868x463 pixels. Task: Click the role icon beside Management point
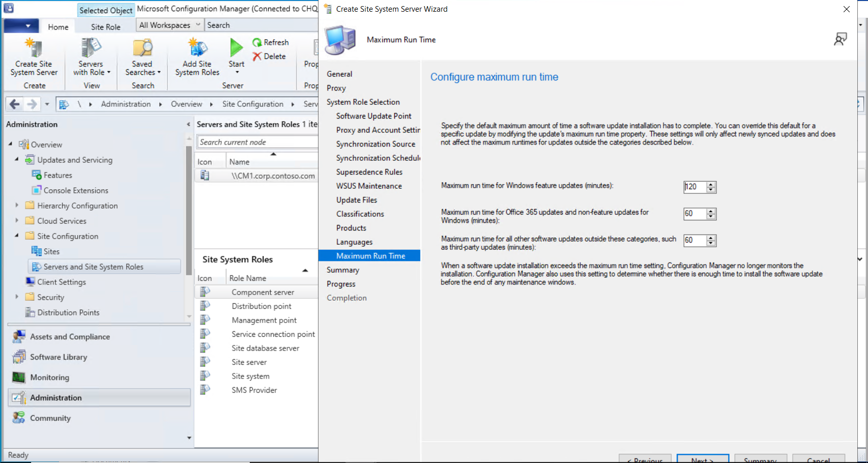205,320
